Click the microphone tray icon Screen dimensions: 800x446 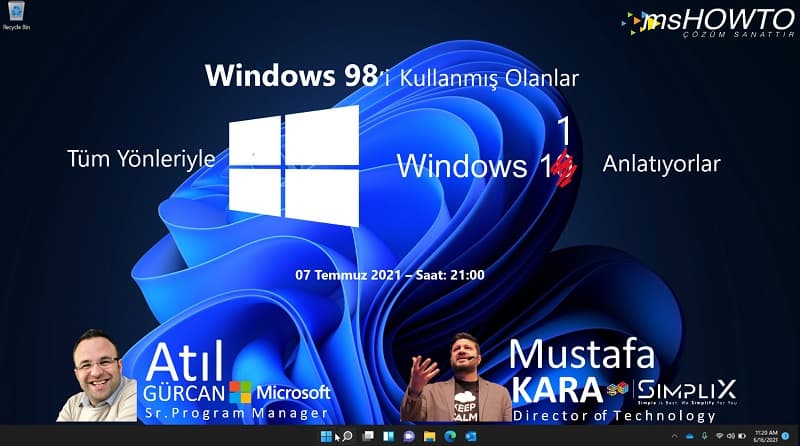click(x=705, y=436)
